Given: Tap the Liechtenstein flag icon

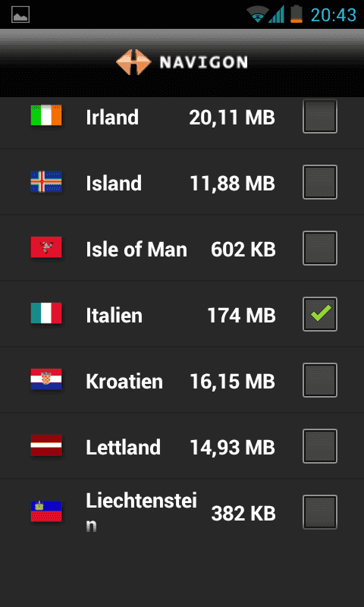Looking at the screenshot, I should click(x=46, y=511).
